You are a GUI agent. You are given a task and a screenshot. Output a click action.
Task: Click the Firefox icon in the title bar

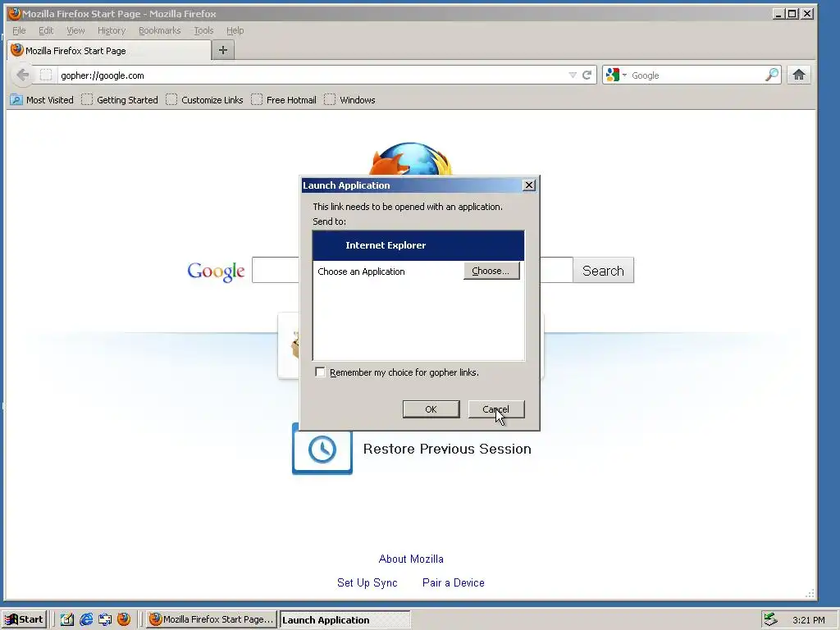15,13
